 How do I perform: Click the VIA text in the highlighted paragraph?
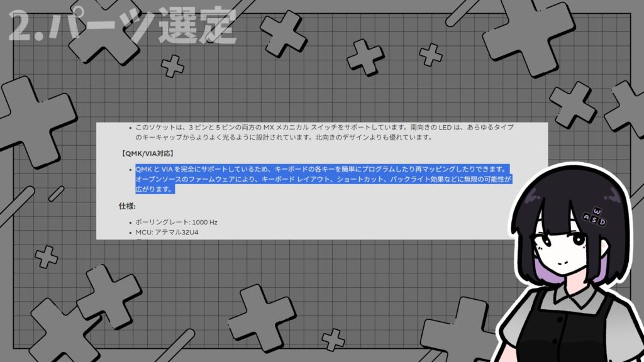[167, 168]
